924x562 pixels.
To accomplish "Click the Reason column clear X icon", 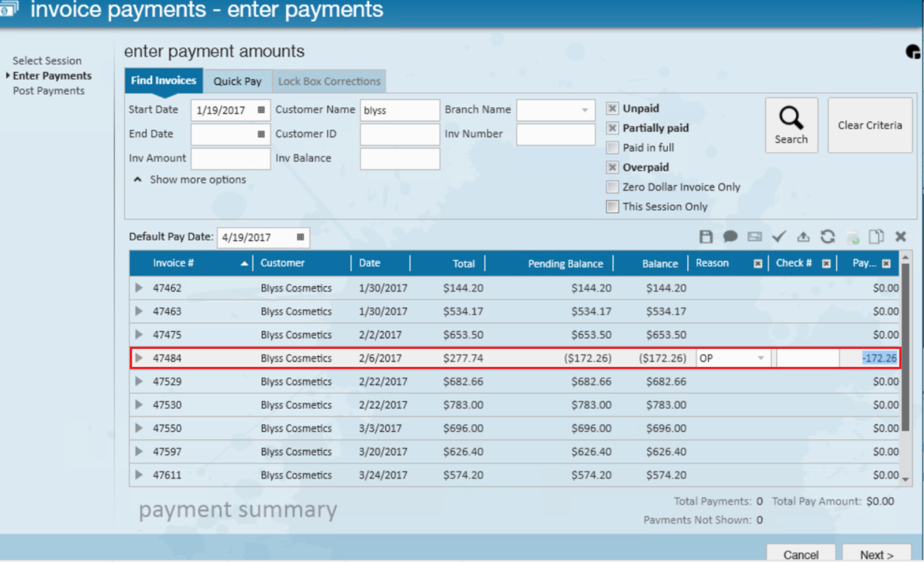I will (758, 263).
